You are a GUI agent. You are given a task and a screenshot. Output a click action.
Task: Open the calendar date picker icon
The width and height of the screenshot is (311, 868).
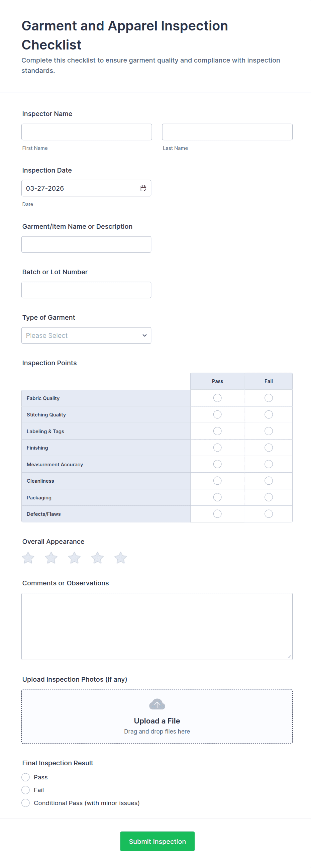(x=143, y=188)
